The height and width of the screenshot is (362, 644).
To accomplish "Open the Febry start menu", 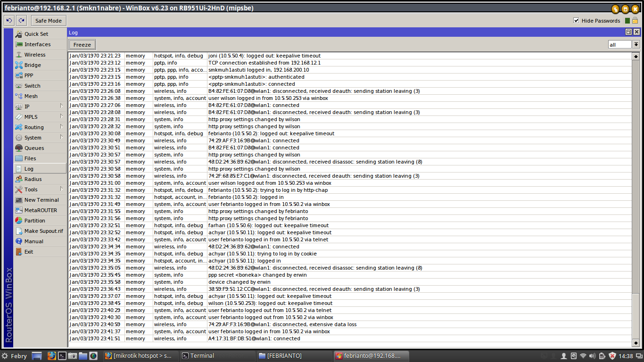I will (x=15, y=356).
